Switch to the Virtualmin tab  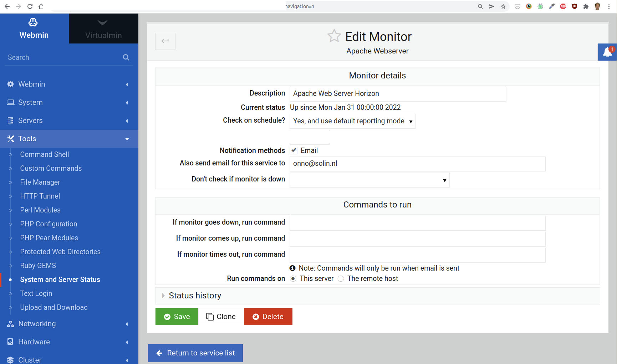[x=103, y=29]
